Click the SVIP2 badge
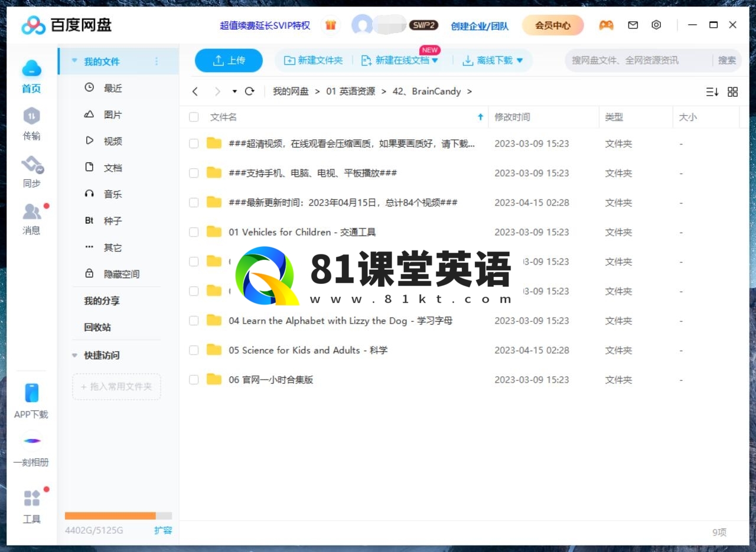 (x=423, y=25)
